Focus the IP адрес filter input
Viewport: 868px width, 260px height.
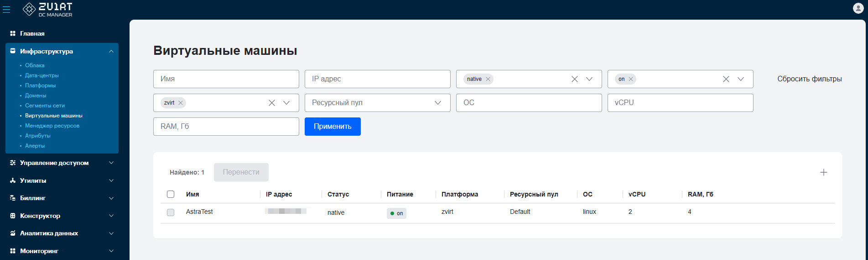click(x=378, y=79)
